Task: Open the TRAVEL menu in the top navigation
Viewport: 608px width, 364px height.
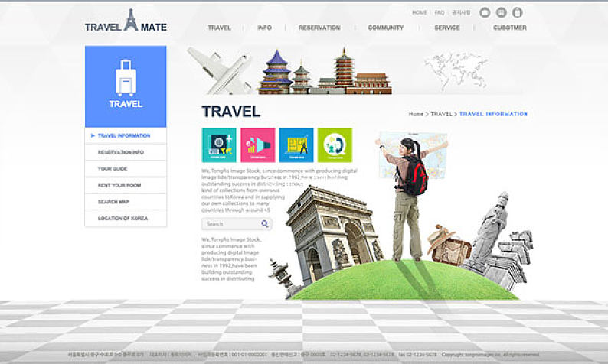Action: click(219, 28)
